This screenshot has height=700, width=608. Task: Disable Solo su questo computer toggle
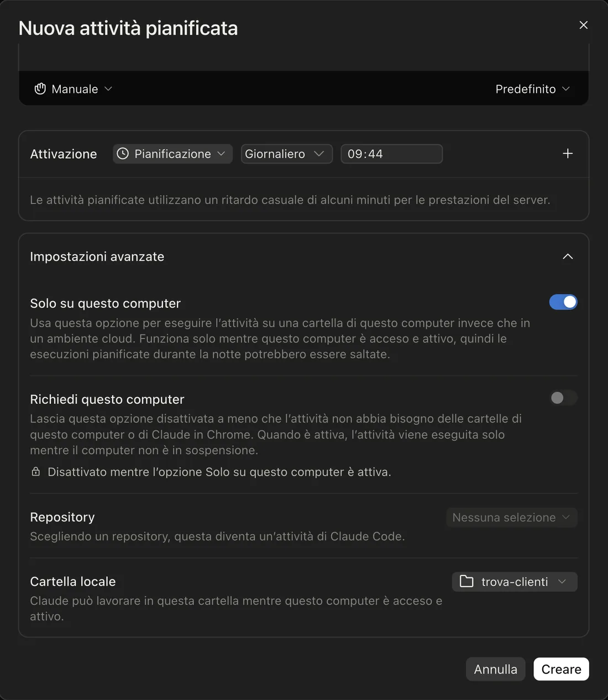point(563,302)
